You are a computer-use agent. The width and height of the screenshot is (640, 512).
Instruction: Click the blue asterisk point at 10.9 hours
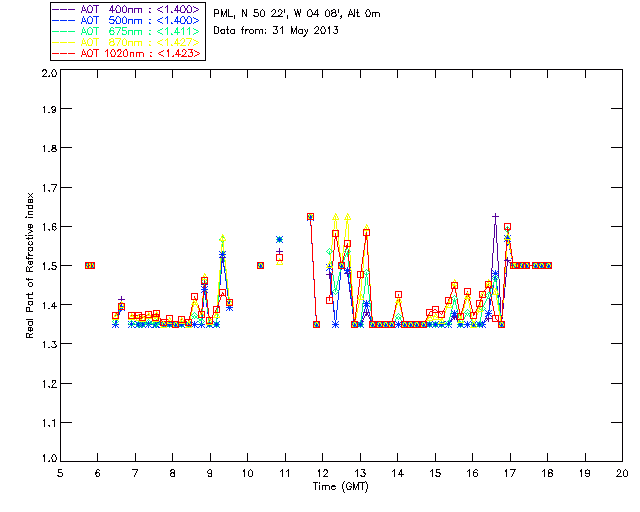coord(280,239)
